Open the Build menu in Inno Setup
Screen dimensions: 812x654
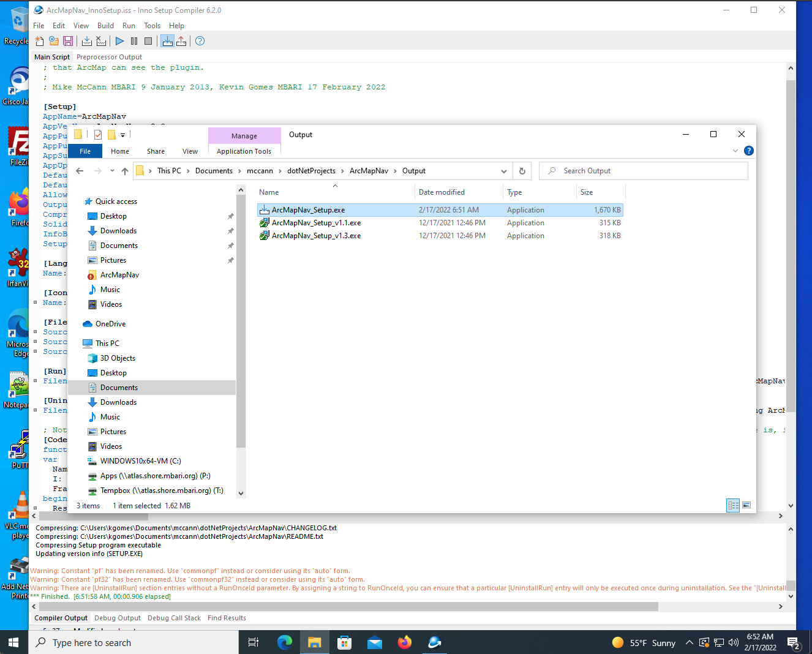(x=105, y=26)
